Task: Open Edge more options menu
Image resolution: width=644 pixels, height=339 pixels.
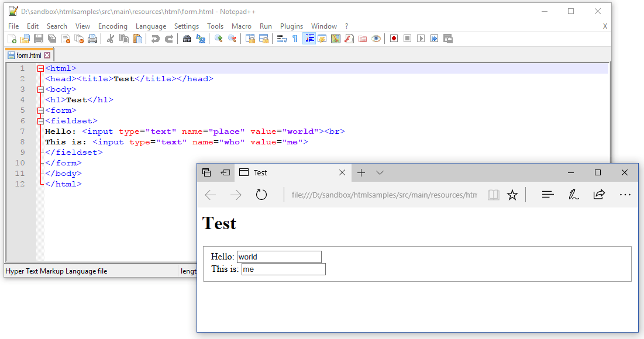Action: click(625, 195)
